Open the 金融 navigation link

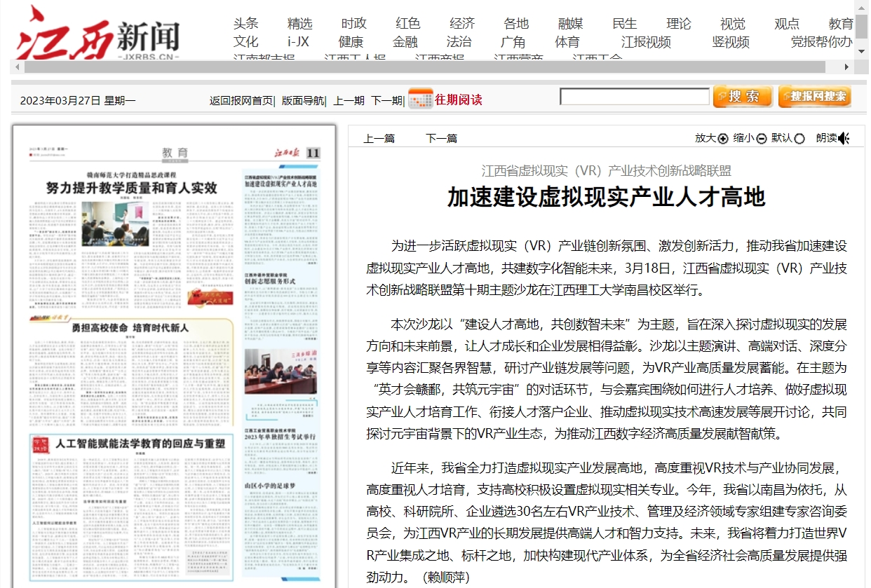pos(405,42)
